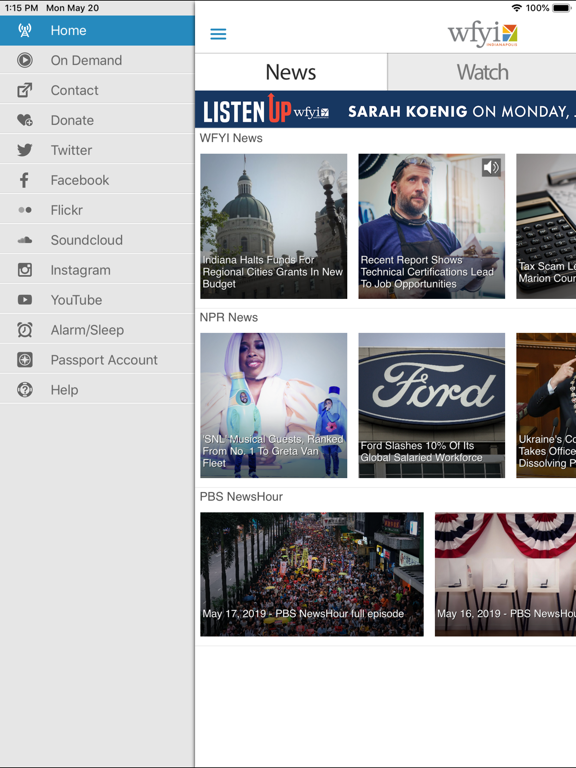Viewport: 576px width, 768px height.
Task: Switch to the News tab
Action: pos(291,72)
